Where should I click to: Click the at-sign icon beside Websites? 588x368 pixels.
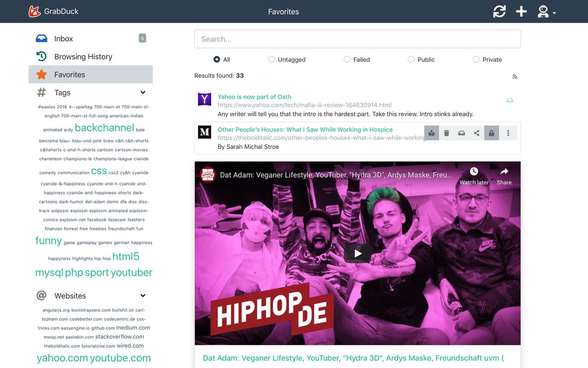(42, 295)
